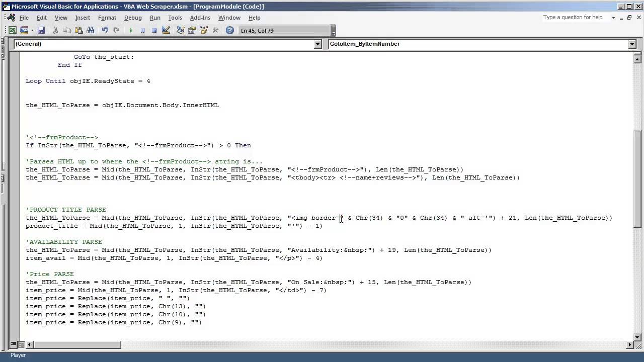Click the 'PRODUCT TITLE PARSE comment line

[x=66, y=210]
